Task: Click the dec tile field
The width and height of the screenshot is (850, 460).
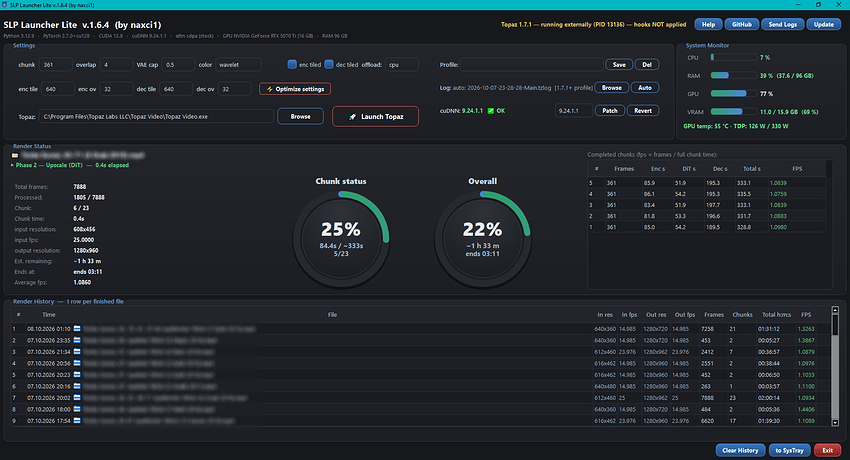Action: [176, 89]
